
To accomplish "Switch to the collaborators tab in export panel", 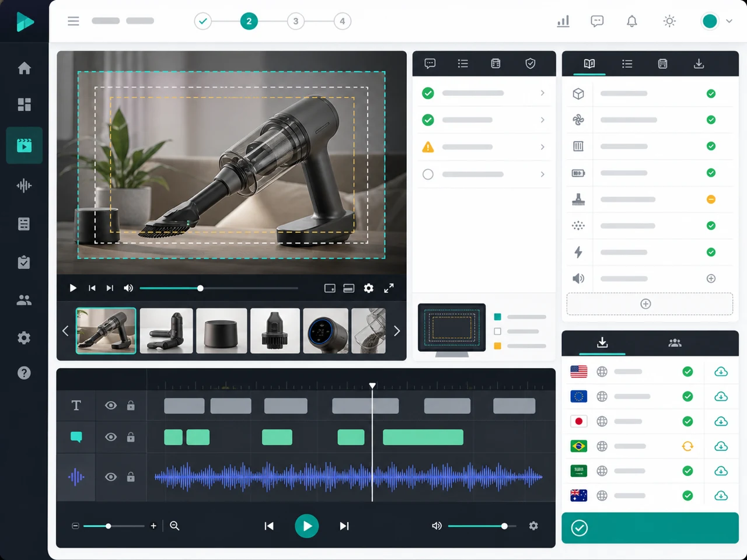I will (x=675, y=343).
